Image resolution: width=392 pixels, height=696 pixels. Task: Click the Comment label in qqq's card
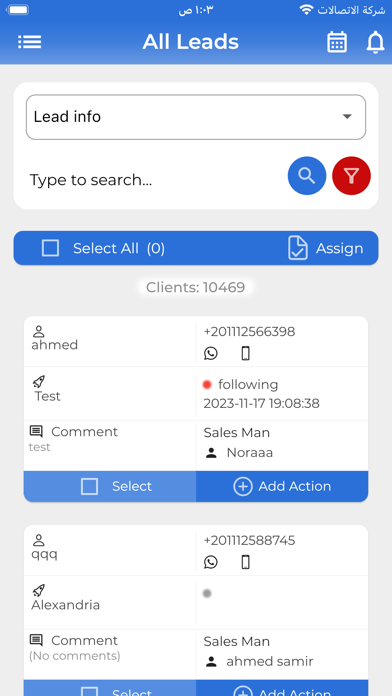[x=84, y=640]
